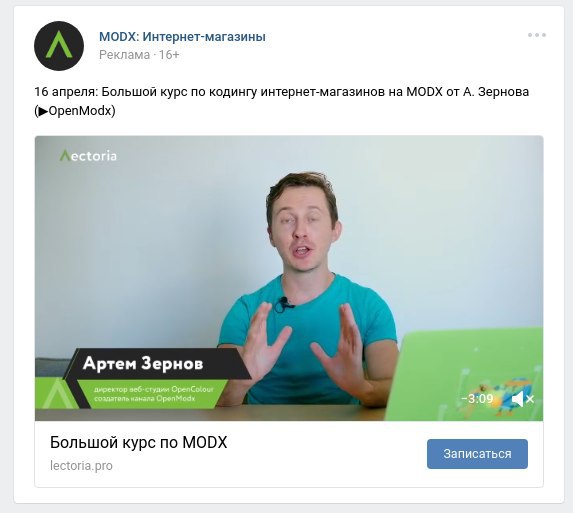Click the OpenModx word in the post text
The image size is (573, 513).
[80, 111]
